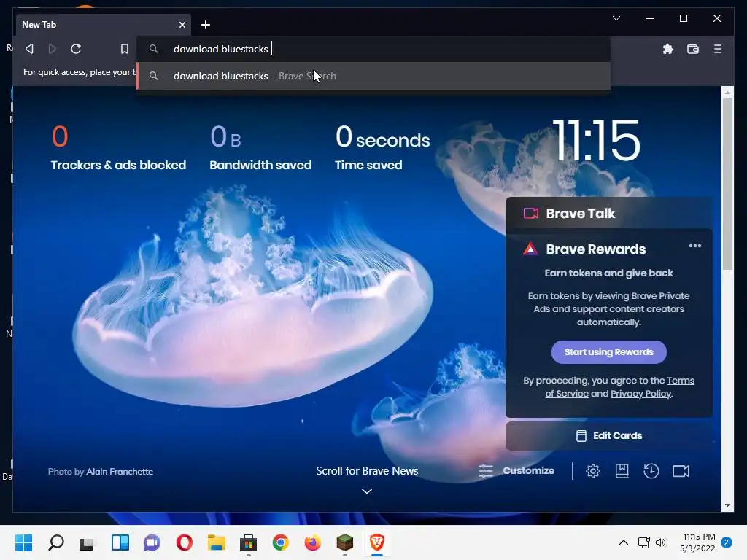
Task: Open Task View on taskbar
Action: 87,542
